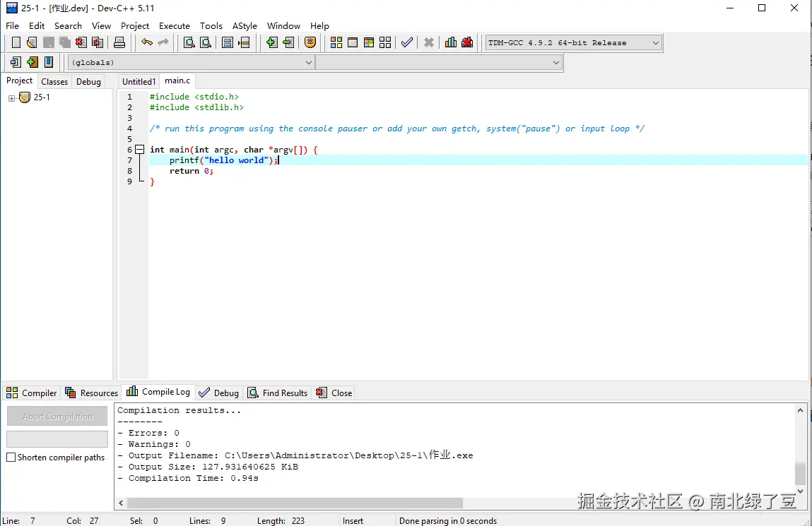Viewport: 812px width, 526px height.
Task: Open the Window menu
Action: pos(283,25)
